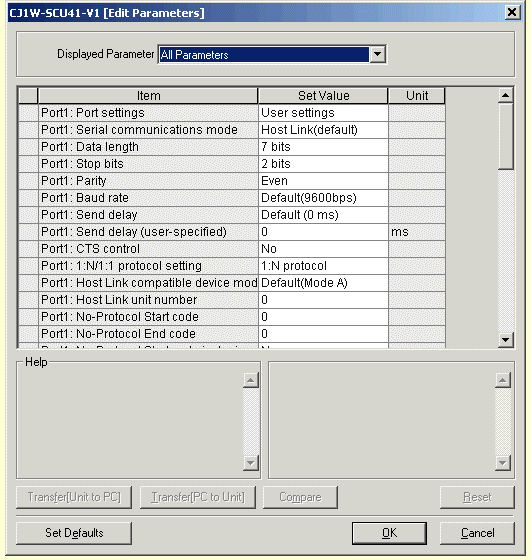This screenshot has width=531, height=560.
Task: Click the Send delay (user-specified) value 0
Action: (323, 232)
